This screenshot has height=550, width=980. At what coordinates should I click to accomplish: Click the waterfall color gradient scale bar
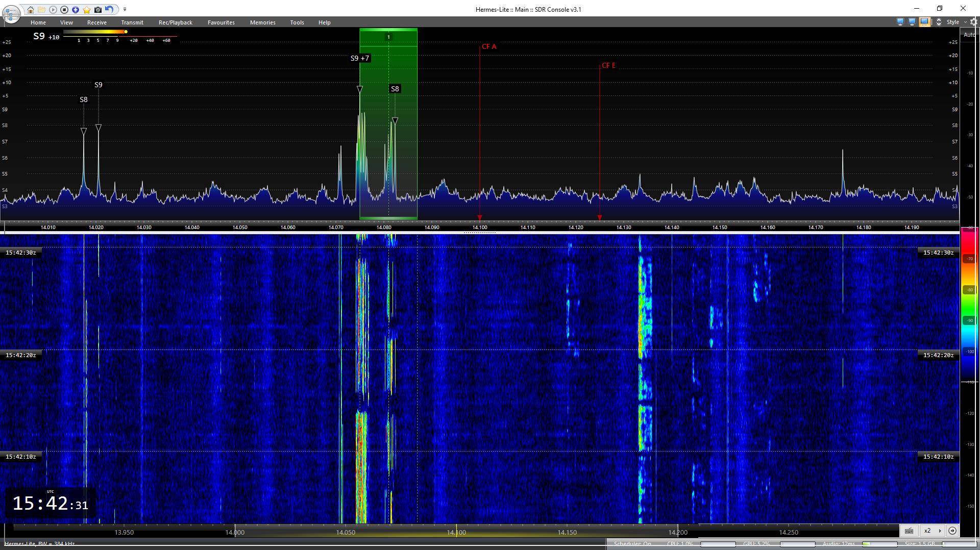968,306
